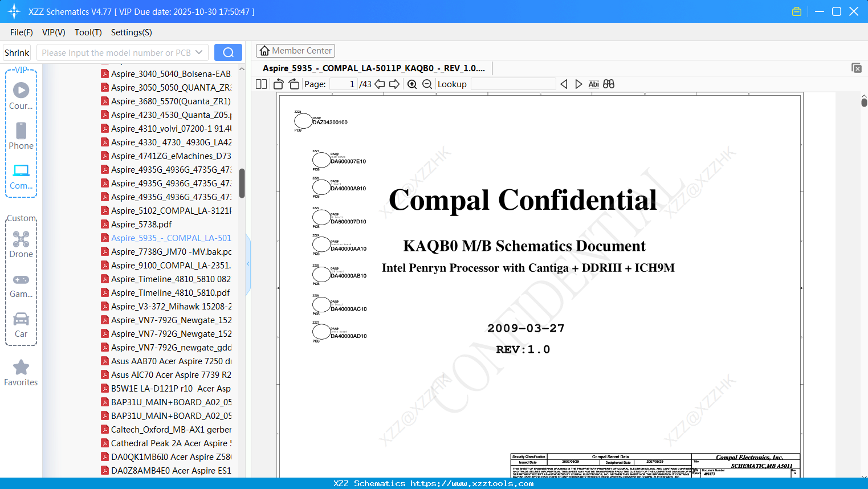
Task: Open the xzztools.com website link
Action: (472, 483)
